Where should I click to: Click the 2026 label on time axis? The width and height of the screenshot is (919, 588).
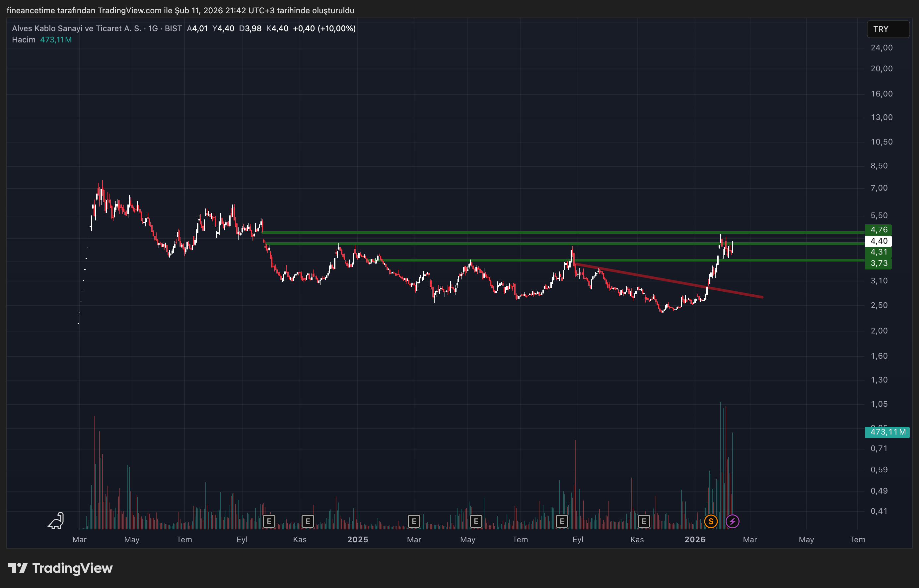point(695,540)
